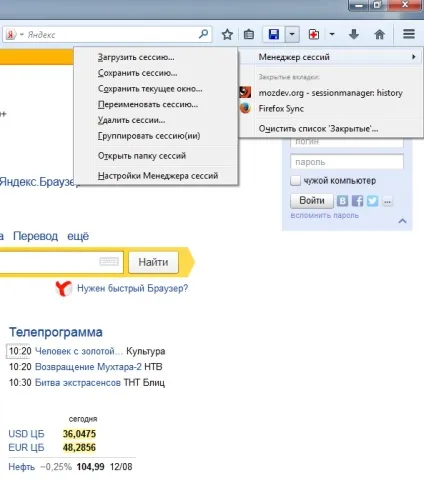The height and width of the screenshot is (488, 424).
Task: Log in with Twitter icon
Action: coord(372,201)
